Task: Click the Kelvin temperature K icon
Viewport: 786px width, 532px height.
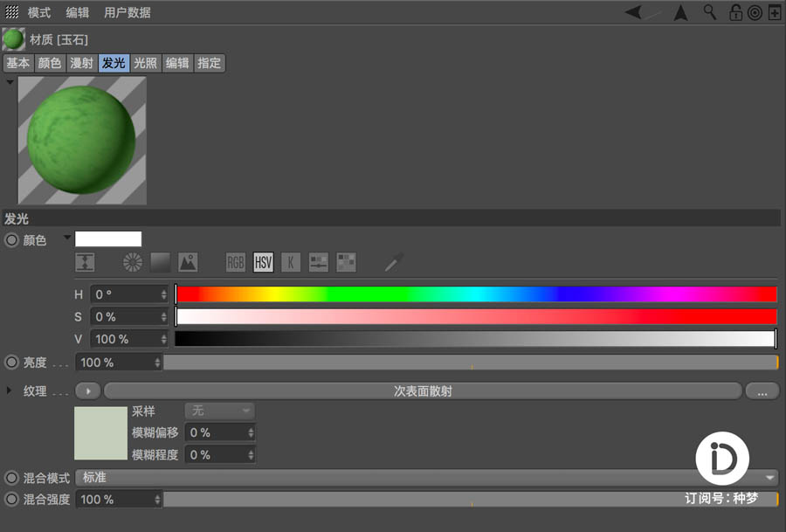Action: [291, 262]
